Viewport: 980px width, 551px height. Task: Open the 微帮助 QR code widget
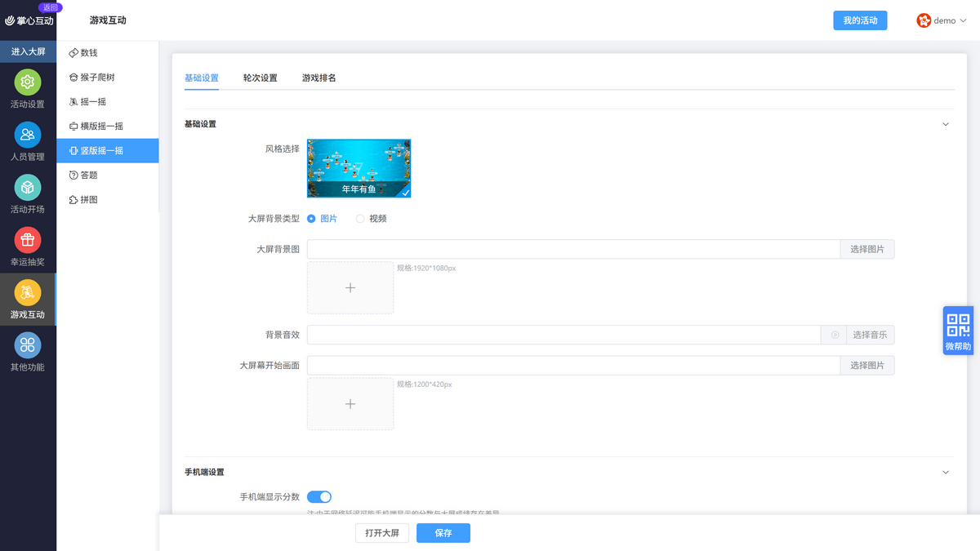point(958,331)
